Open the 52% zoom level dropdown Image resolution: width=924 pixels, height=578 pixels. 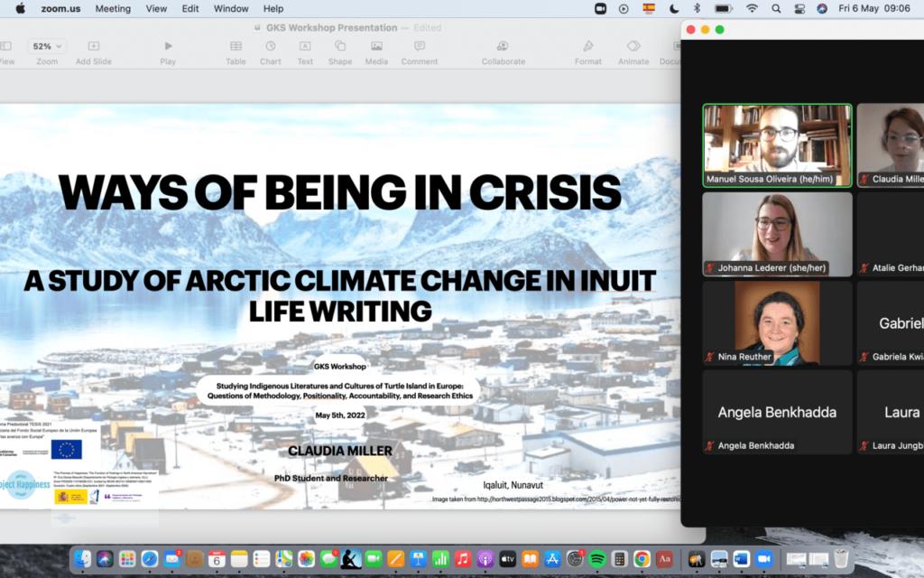point(47,46)
